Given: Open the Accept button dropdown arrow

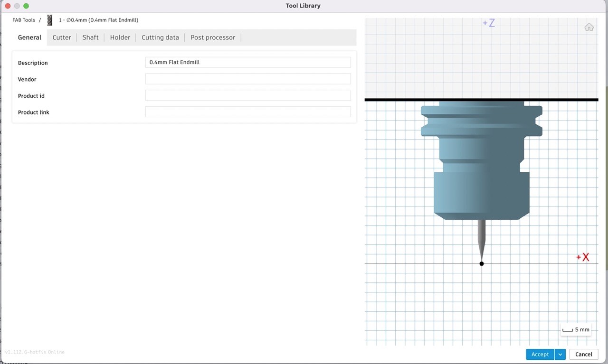Looking at the screenshot, I should coord(560,355).
